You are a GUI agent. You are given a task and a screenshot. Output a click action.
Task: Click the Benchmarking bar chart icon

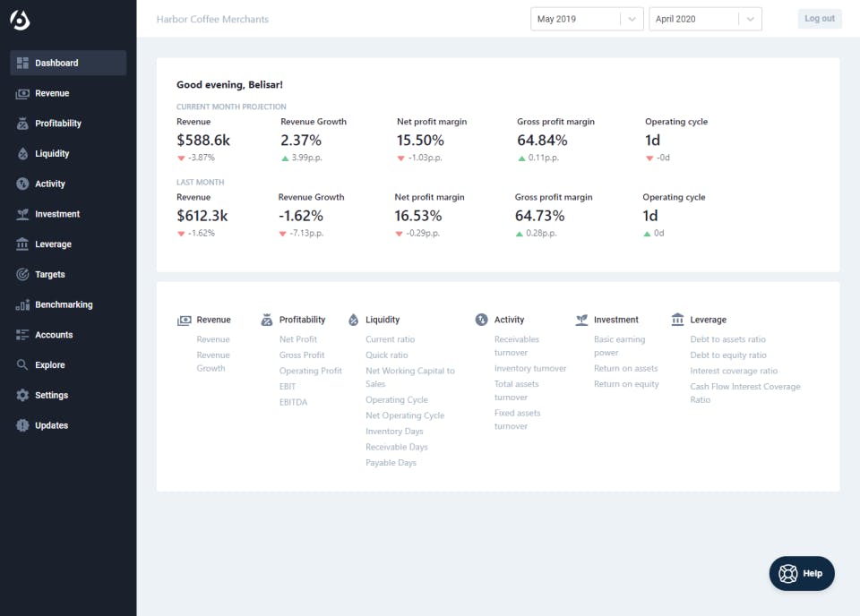tap(22, 304)
